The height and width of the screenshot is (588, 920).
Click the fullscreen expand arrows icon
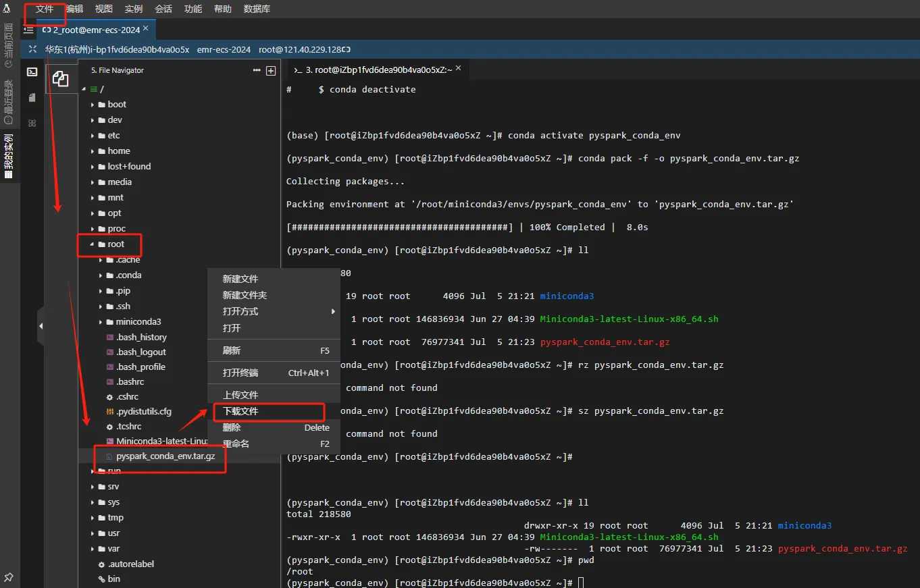[x=32, y=49]
